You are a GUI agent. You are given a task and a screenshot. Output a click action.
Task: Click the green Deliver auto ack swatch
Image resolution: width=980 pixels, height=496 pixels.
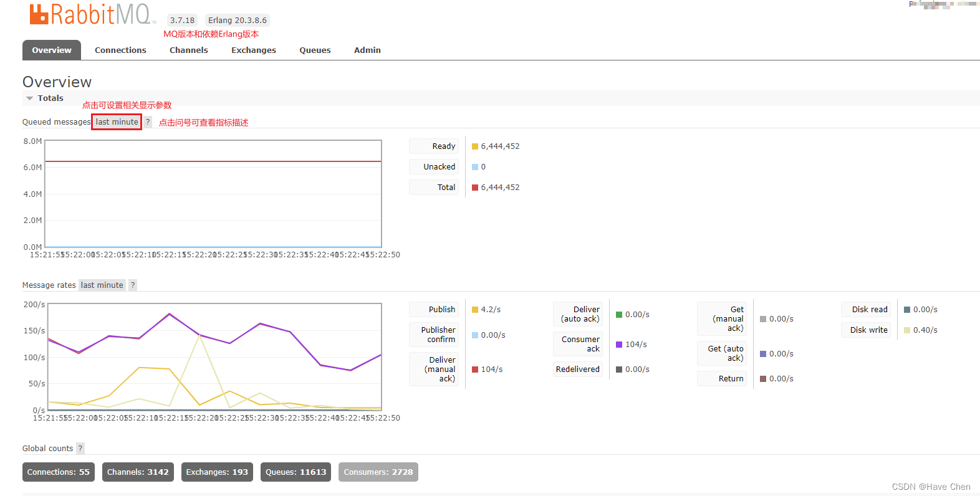click(x=619, y=315)
